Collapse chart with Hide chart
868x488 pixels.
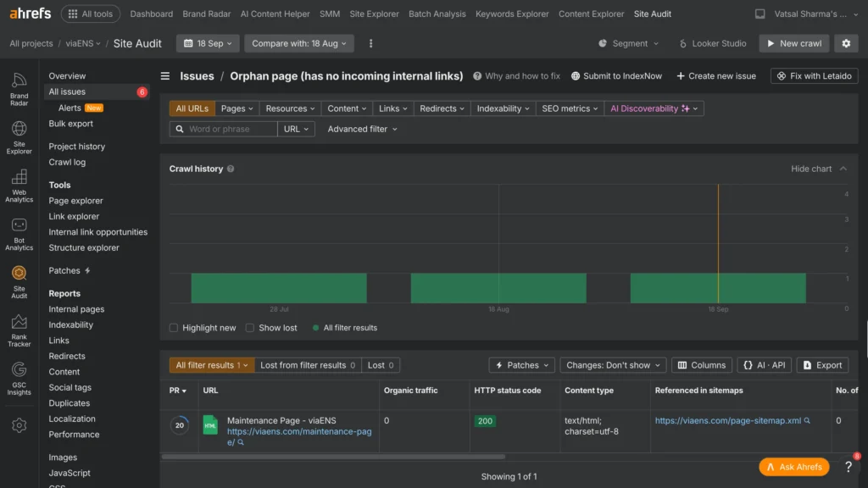pyautogui.click(x=818, y=169)
